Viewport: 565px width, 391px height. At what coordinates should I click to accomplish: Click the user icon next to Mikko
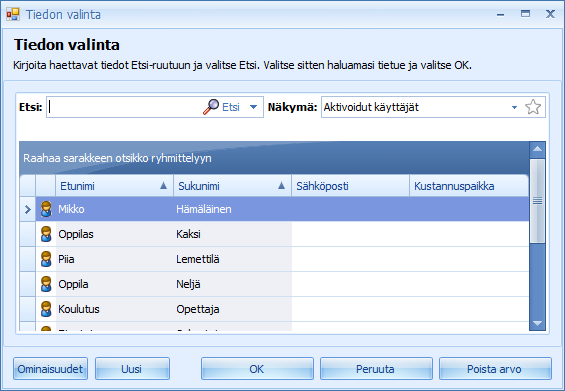(x=46, y=209)
